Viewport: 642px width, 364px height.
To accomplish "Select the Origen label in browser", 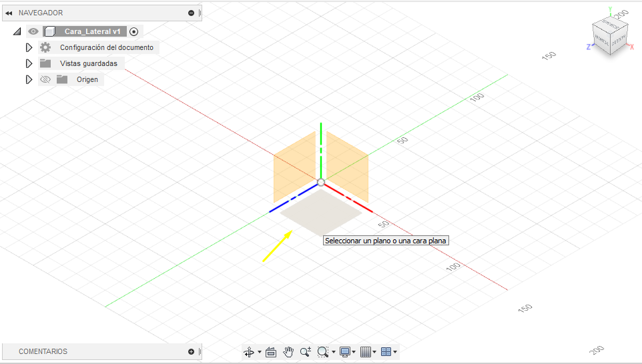I will [x=87, y=79].
